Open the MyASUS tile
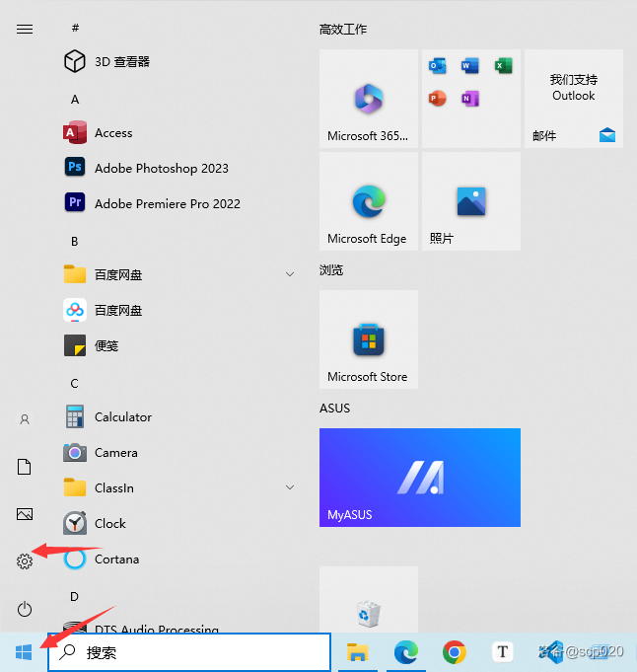637x672 pixels. (x=420, y=478)
